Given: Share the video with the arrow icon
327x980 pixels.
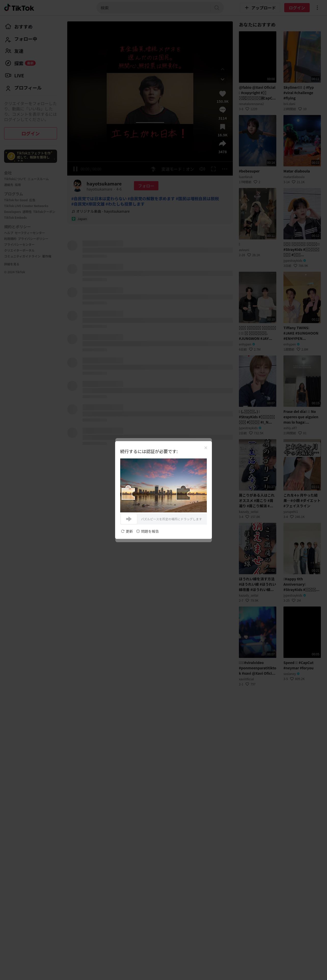Looking at the screenshot, I should pyautogui.click(x=222, y=143).
